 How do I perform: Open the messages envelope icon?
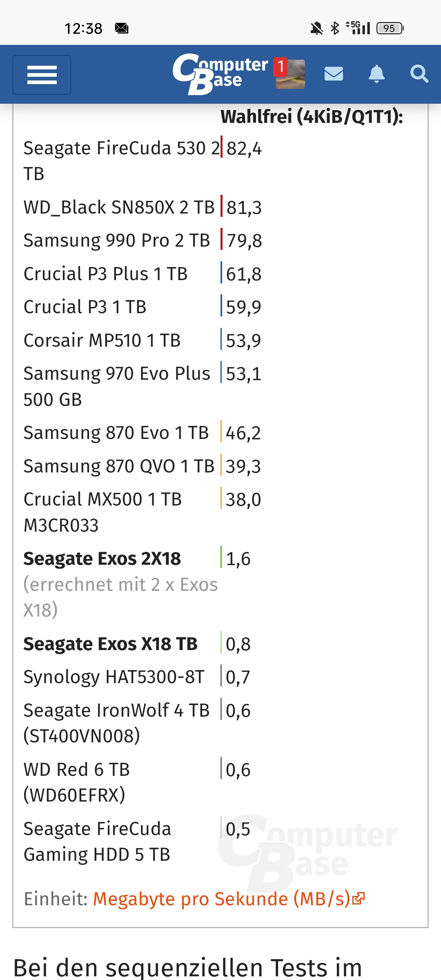point(334,74)
